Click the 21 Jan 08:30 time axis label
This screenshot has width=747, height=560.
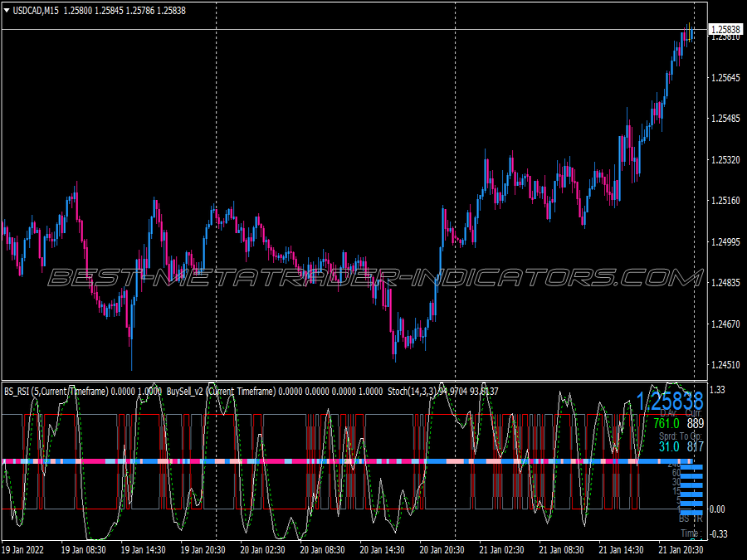(x=561, y=549)
